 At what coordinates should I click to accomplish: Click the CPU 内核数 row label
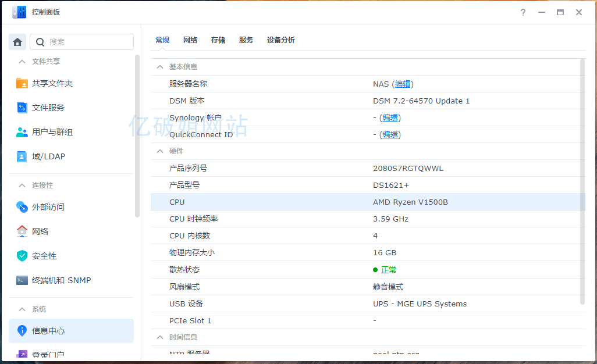pyautogui.click(x=190, y=236)
